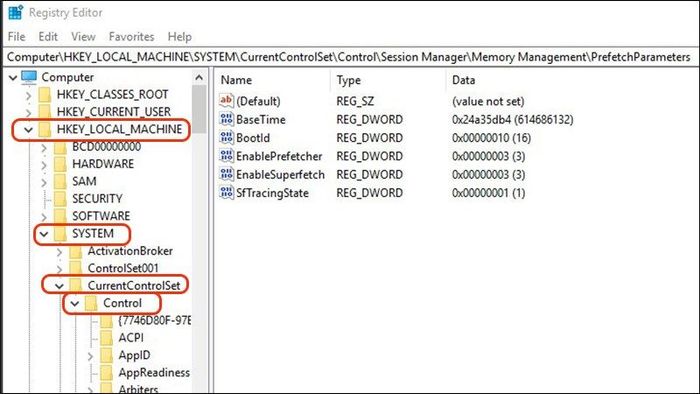
Task: Select the SfTracingState DWORD value icon
Action: 226,193
